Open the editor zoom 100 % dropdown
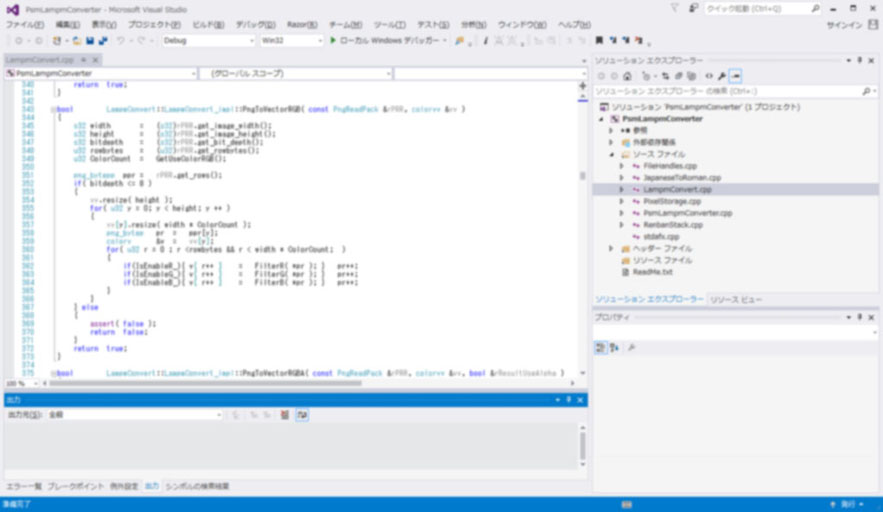This screenshot has width=883, height=512. coord(22,384)
